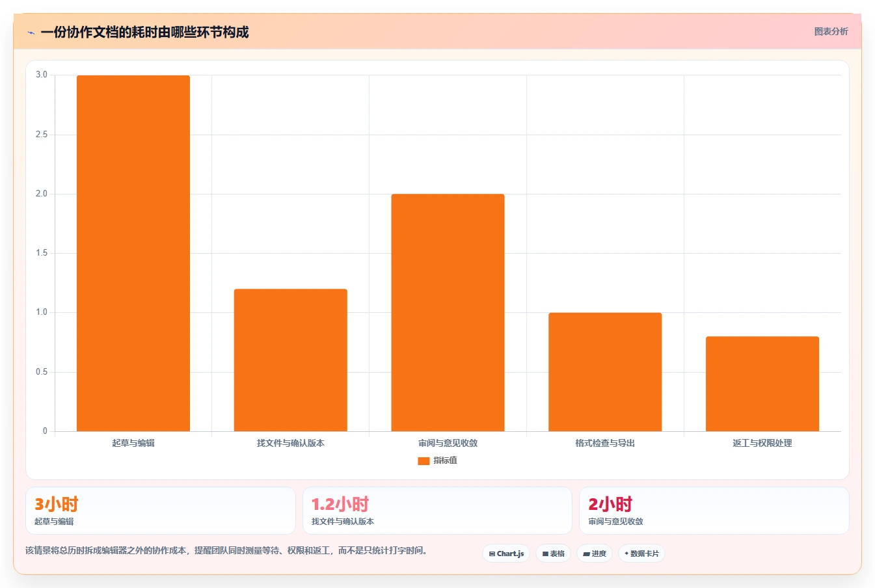This screenshot has height=588, width=875.
Task: Click the 找文件与确认版本 bar in chart
Action: (291, 360)
